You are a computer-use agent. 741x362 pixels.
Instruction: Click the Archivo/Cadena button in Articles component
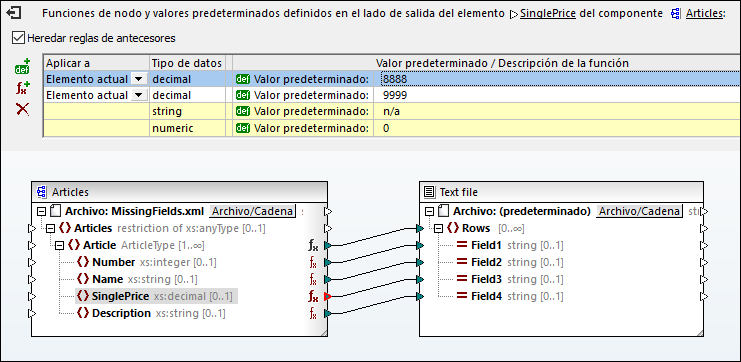pos(252,211)
